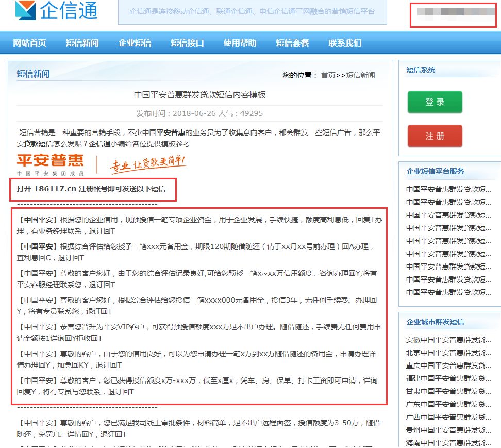Image resolution: width=501 pixels, height=448 pixels.
Task: Open 短信新闻 in the blue navigation bar
Action: 82,43
